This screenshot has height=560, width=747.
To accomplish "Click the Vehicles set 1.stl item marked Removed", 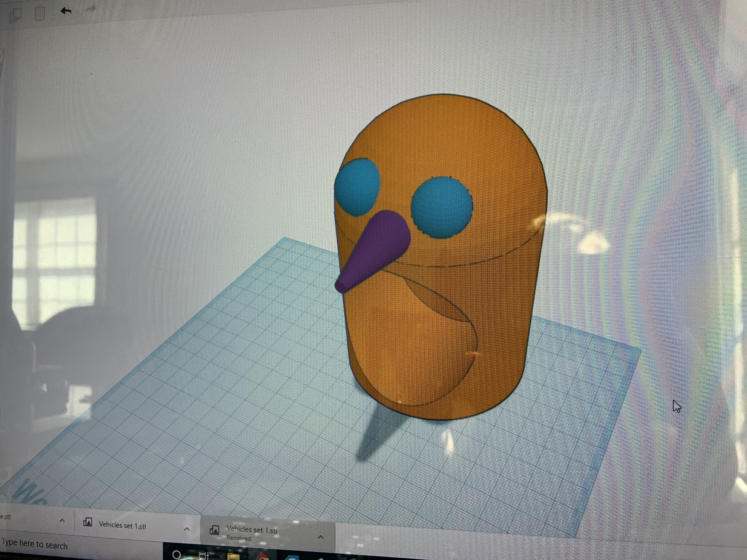I will tap(252, 530).
